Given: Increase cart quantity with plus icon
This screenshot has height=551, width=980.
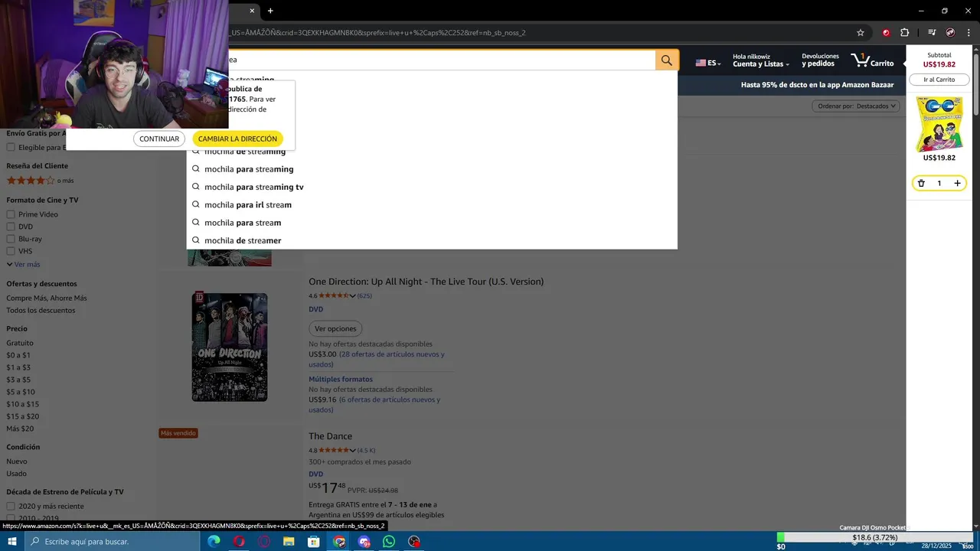Looking at the screenshot, I should [957, 184].
